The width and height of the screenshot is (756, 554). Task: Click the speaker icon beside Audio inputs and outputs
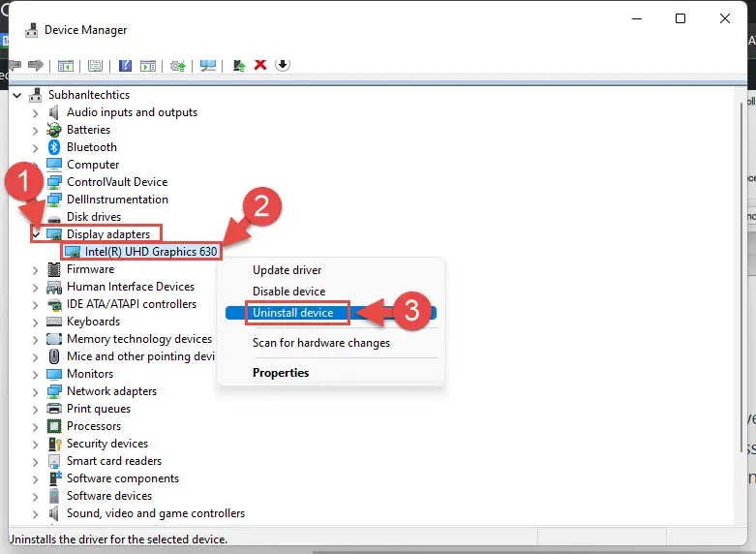coord(53,112)
